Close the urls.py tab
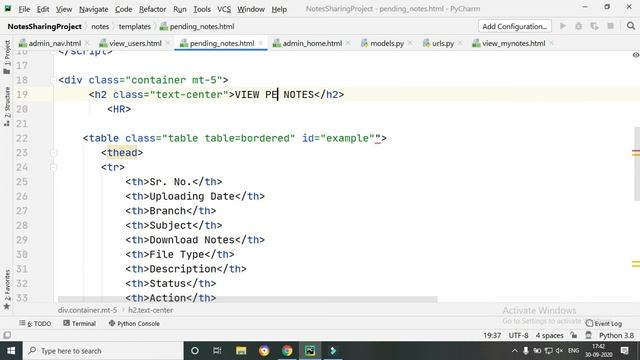640x360 pixels. coord(460,43)
